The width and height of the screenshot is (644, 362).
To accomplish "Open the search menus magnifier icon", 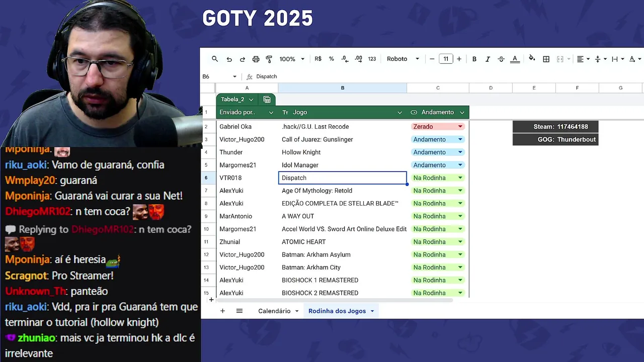I will click(x=215, y=59).
